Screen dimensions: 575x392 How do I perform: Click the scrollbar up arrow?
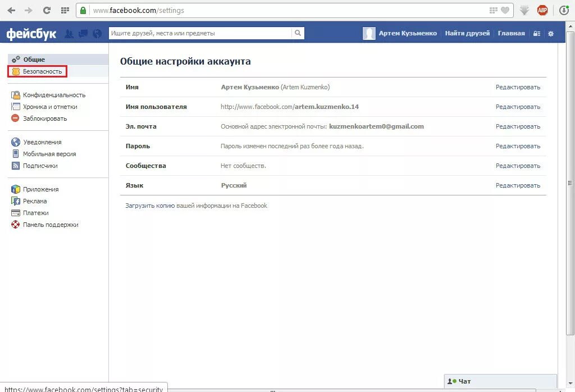[x=571, y=26]
